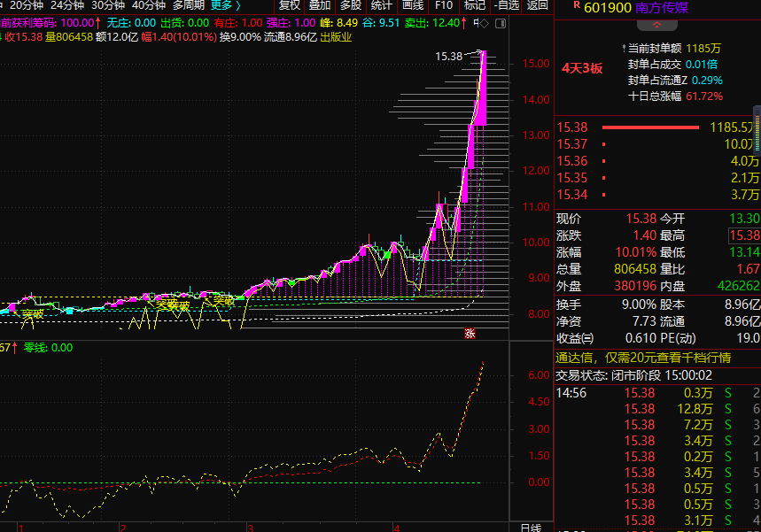The width and height of the screenshot is (761, 532).
Task: Toggle the 叠加 overlay option
Action: 320,5
